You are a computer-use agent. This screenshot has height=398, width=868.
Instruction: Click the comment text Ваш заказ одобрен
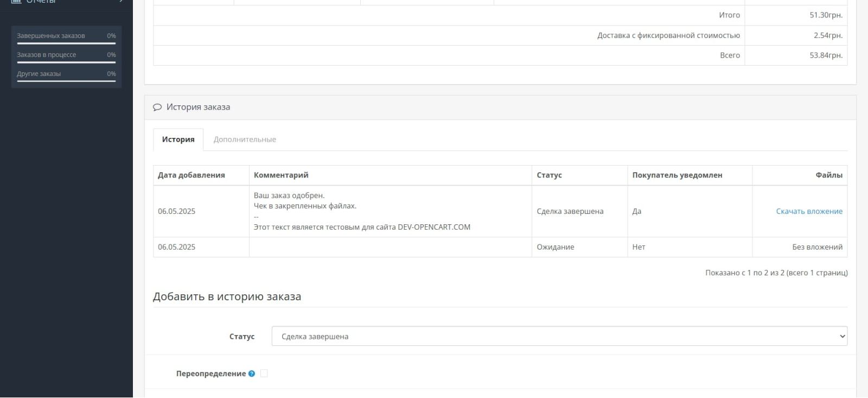[x=289, y=195]
